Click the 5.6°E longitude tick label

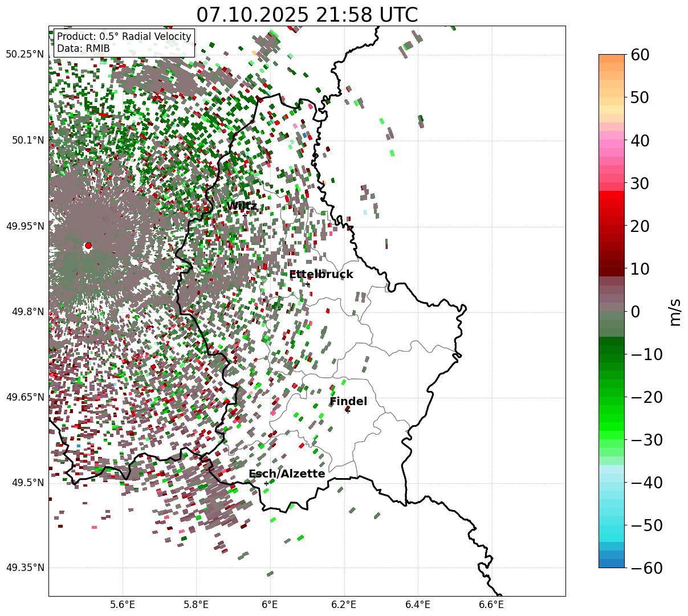pyautogui.click(x=123, y=605)
